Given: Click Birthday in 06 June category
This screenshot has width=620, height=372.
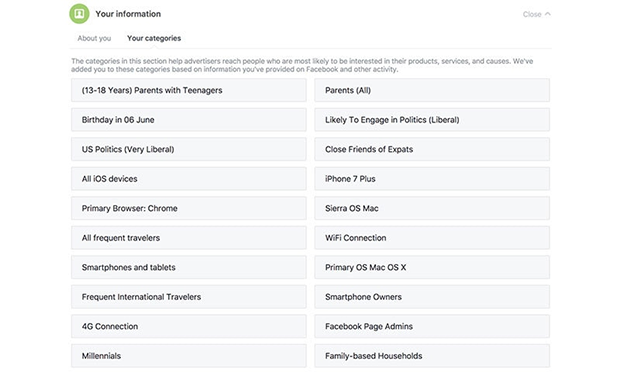Looking at the screenshot, I should 189,120.
